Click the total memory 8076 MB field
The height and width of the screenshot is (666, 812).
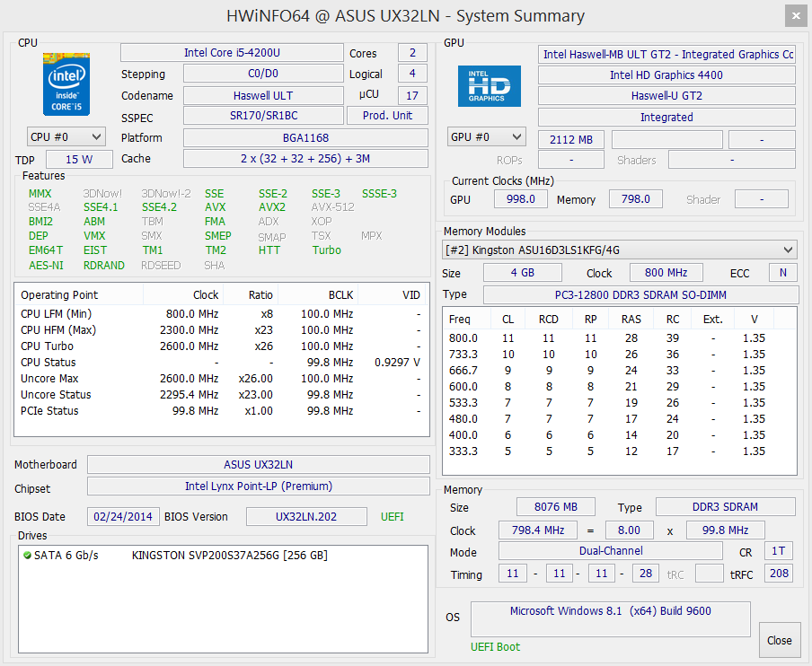tap(556, 506)
